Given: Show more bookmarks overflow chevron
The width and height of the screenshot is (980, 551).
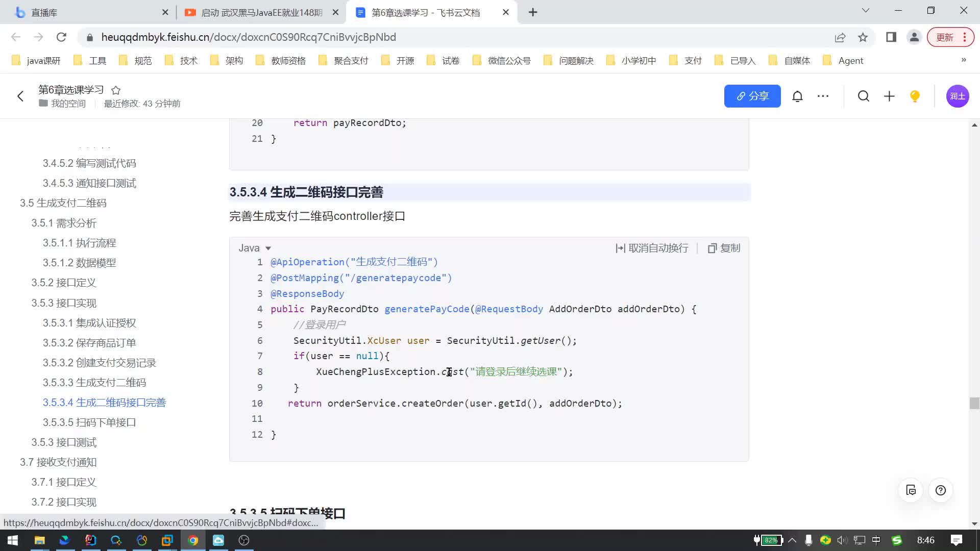Looking at the screenshot, I should [964, 60].
